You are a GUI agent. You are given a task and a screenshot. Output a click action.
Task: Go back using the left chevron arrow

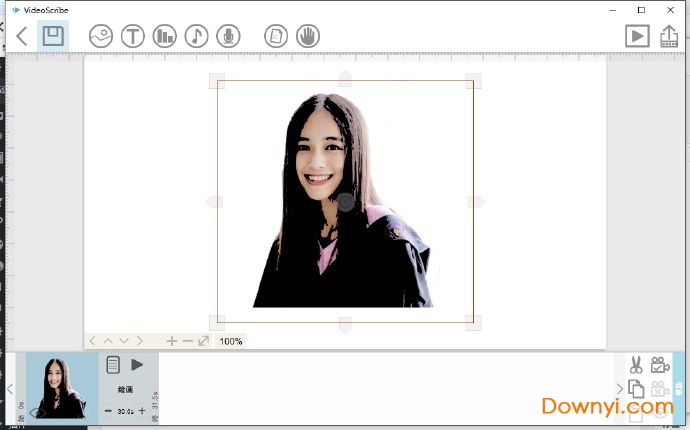[x=22, y=36]
